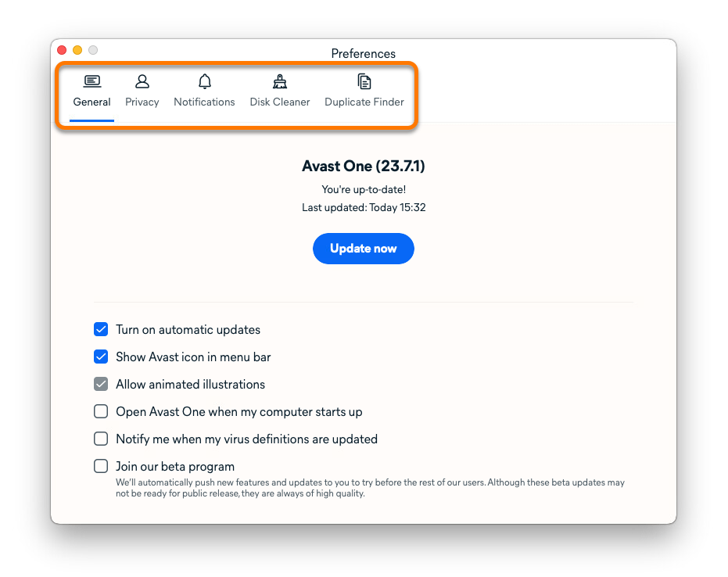Viewport: 728px width, 577px height.
Task: Click the Disk Cleaner broom icon
Action: [x=279, y=81]
